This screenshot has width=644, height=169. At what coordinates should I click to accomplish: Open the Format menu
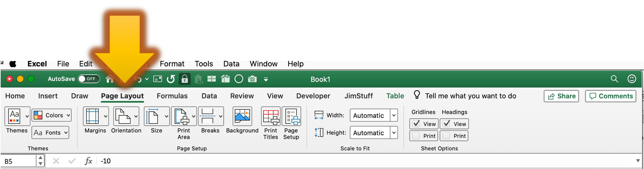click(x=172, y=64)
